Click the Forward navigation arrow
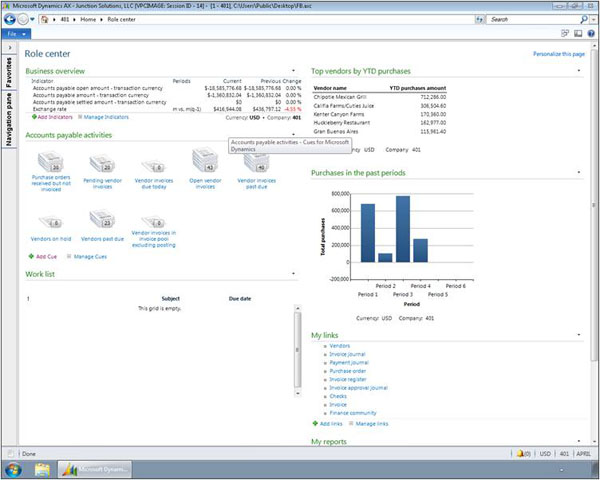600x480 pixels. click(x=23, y=19)
